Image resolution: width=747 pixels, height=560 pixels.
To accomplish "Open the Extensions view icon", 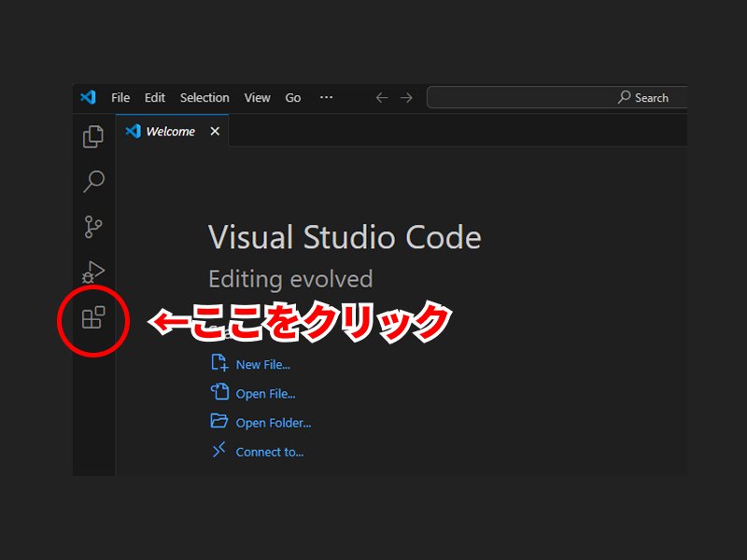I will (x=93, y=317).
